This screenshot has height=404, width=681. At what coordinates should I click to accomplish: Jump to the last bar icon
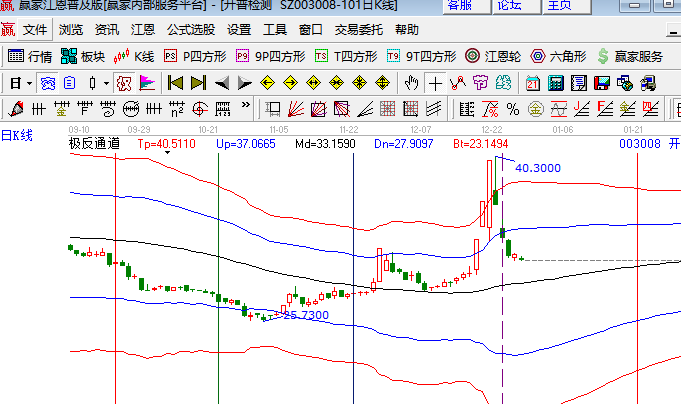198,83
